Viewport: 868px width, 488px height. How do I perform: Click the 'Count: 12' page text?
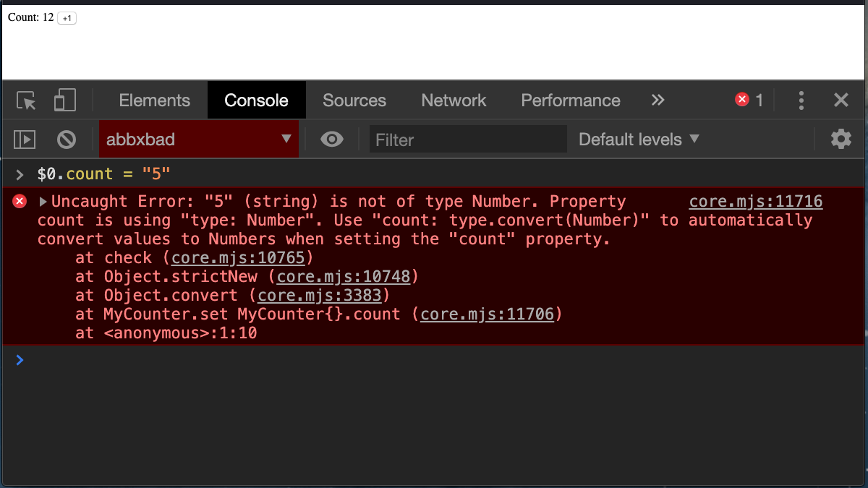point(31,17)
